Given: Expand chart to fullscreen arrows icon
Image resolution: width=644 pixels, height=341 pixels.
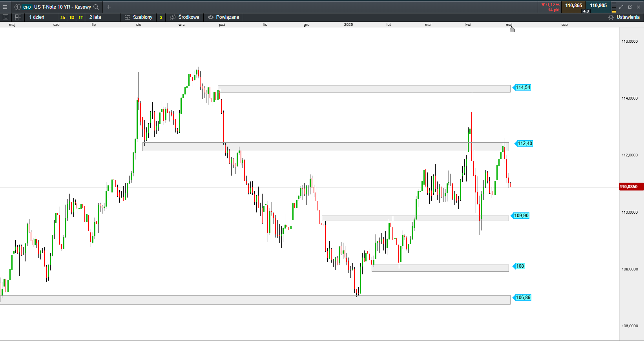Looking at the screenshot, I should (621, 7).
